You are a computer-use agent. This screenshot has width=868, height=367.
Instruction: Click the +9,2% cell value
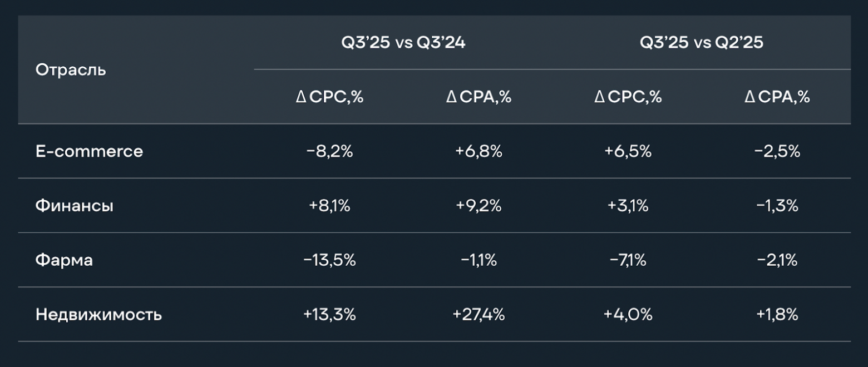coord(479,206)
